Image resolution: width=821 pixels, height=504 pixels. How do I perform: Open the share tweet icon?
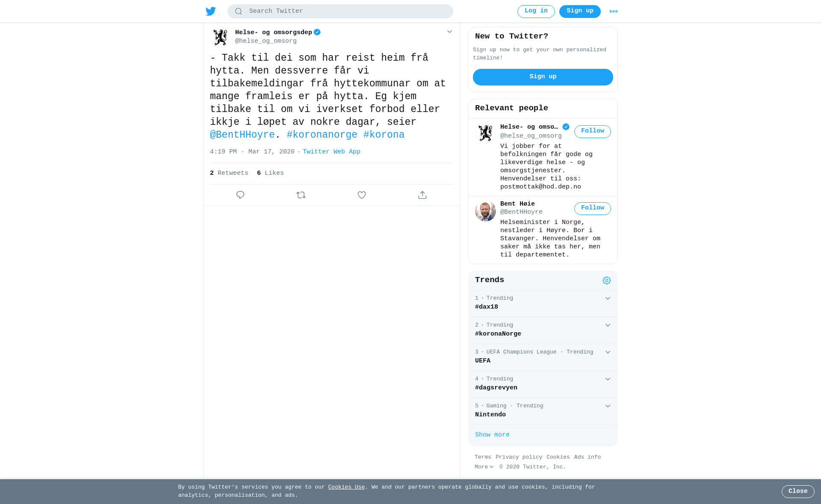point(422,195)
